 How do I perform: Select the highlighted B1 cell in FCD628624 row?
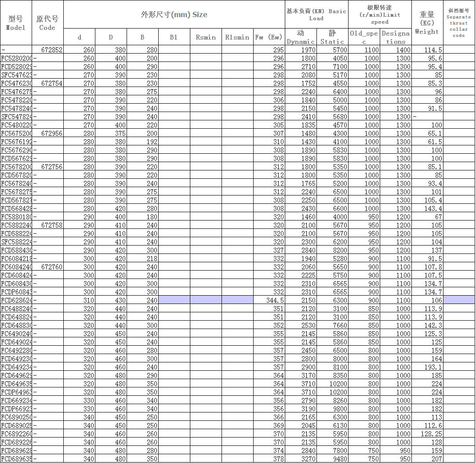click(x=174, y=300)
